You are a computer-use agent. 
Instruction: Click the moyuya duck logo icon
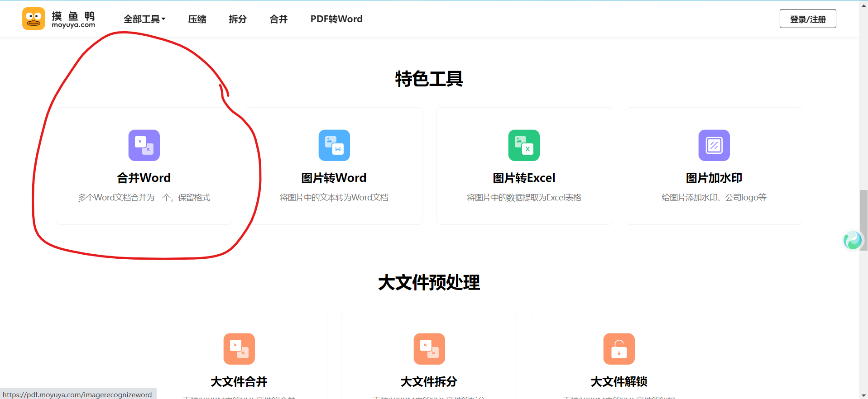[x=34, y=19]
